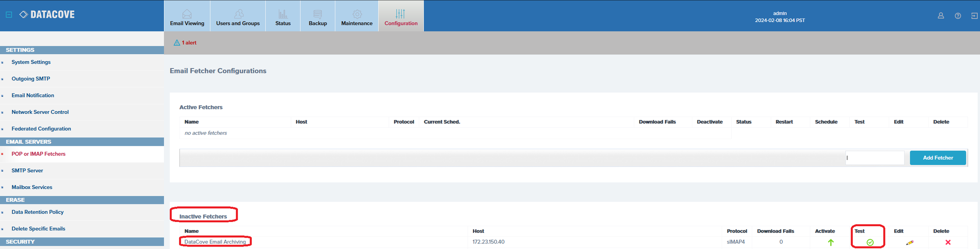This screenshot has width=980, height=249.
Task: Click the Add Fetcher button
Action: pos(938,158)
